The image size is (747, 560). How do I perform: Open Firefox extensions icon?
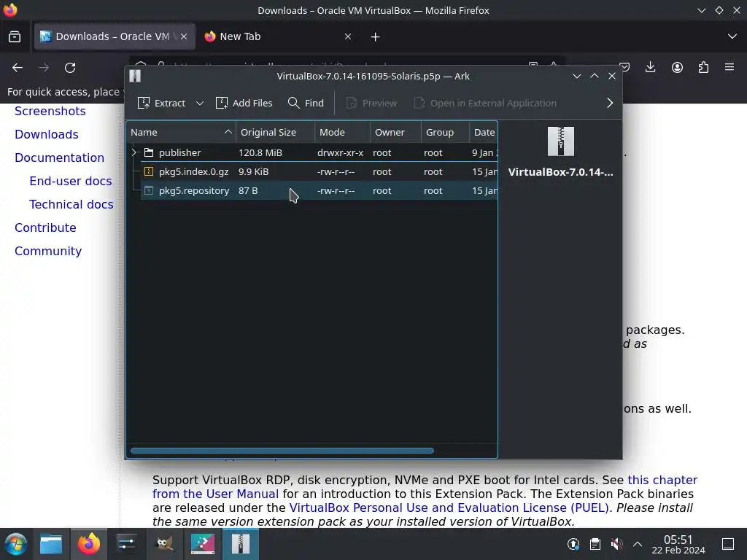click(703, 68)
